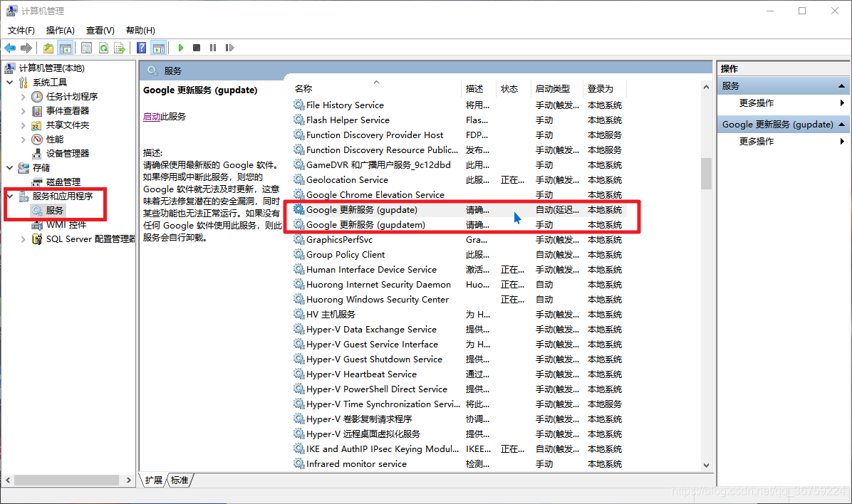Screen dimensions: 852x504
Task: Select Google 更新服务 (gupdate) service row
Action: 459,209
